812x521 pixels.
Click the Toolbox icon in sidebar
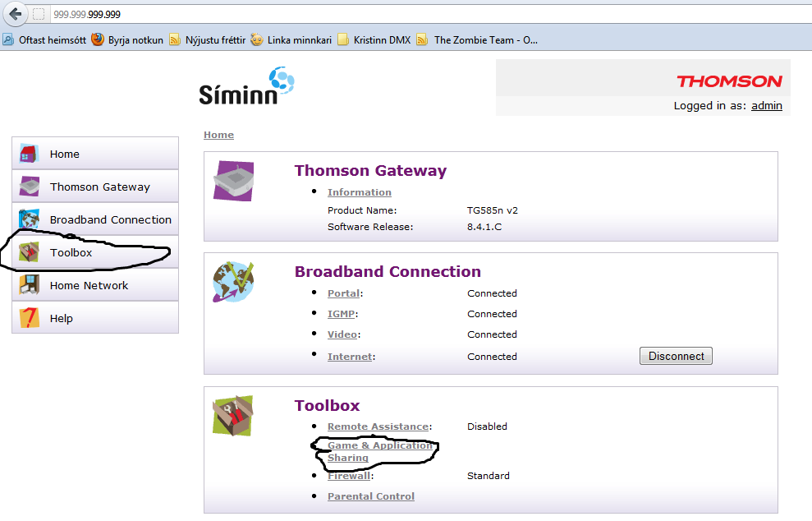(30, 252)
